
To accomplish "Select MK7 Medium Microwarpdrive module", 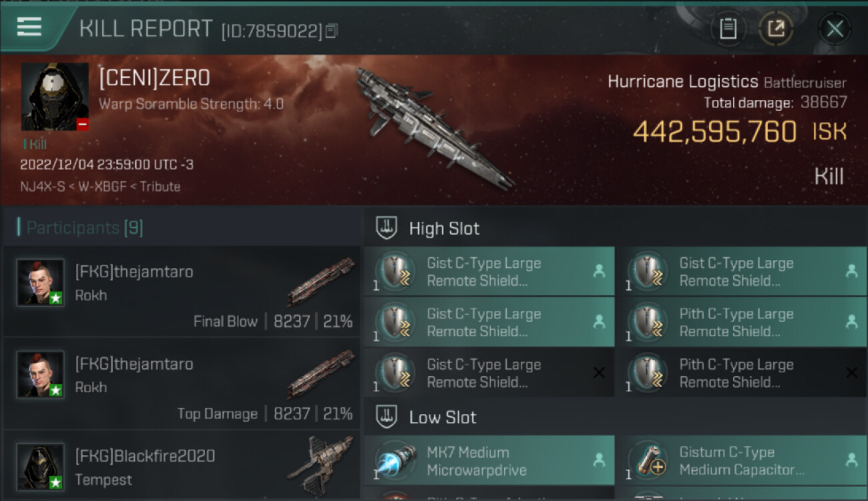I will coord(489,460).
